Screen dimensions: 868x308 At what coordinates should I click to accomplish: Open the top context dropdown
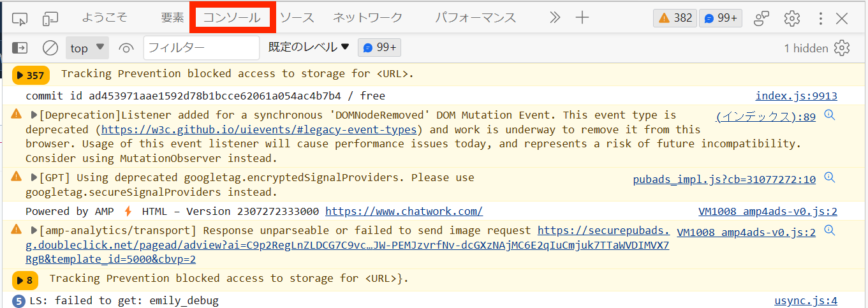click(87, 48)
